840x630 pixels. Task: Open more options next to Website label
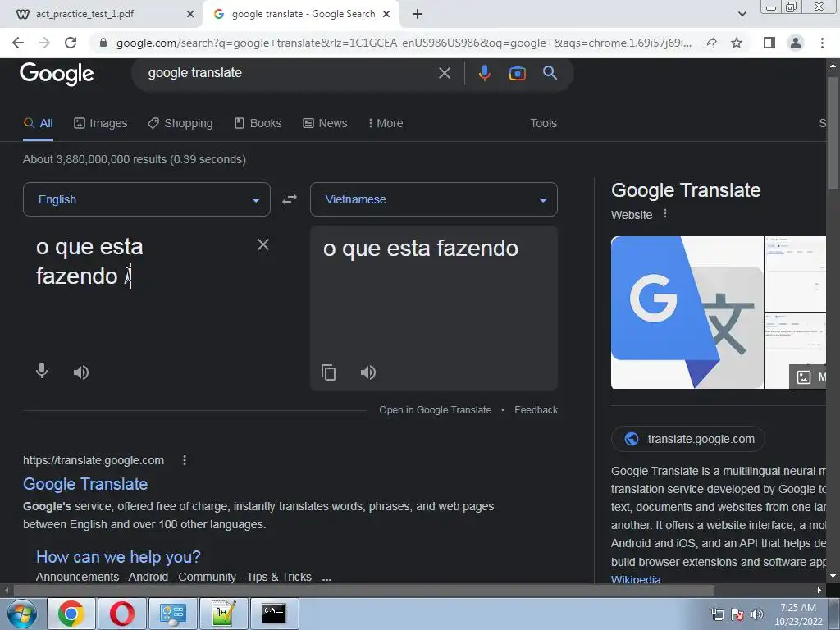tap(664, 214)
